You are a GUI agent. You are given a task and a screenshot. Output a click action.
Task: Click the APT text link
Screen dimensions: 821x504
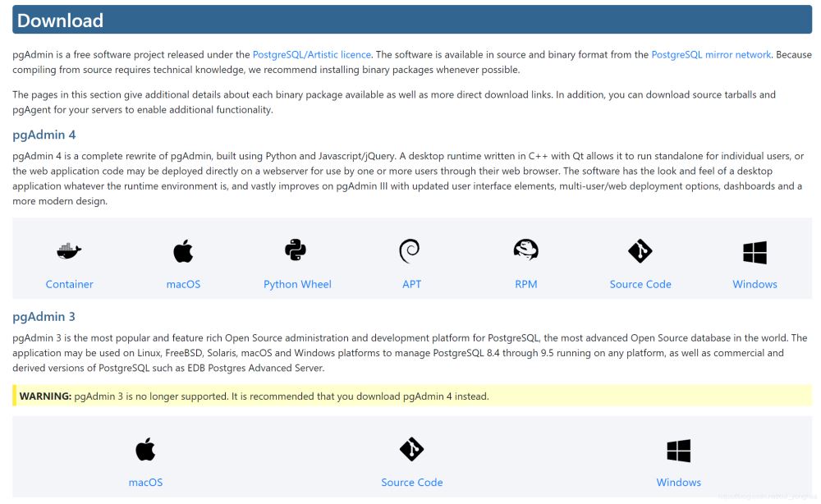[411, 284]
